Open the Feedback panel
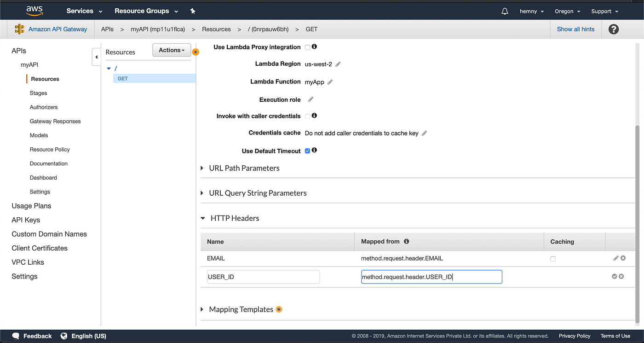This screenshot has width=644, height=343. [31, 336]
